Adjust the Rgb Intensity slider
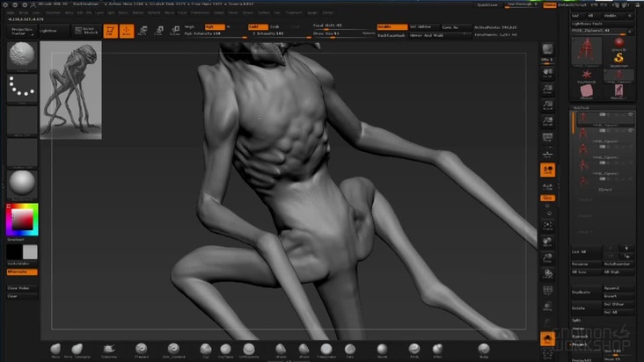 click(215, 34)
